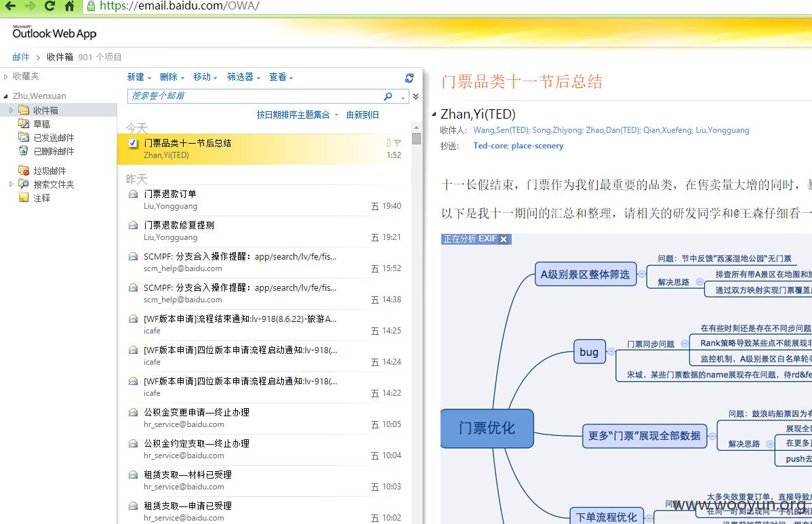
Task: Close the 正在分析 EXIF overlay
Action: point(504,239)
